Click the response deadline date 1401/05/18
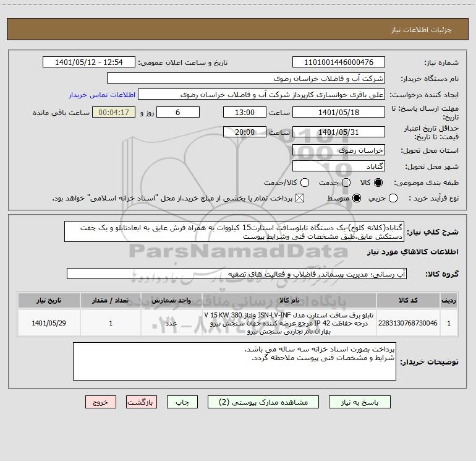 click(339, 112)
